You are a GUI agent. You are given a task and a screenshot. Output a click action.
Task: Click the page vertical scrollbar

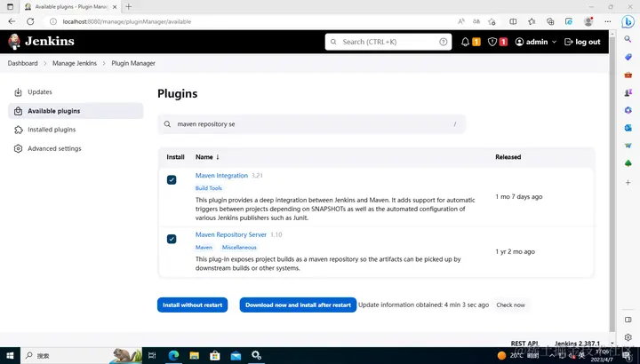click(x=612, y=184)
